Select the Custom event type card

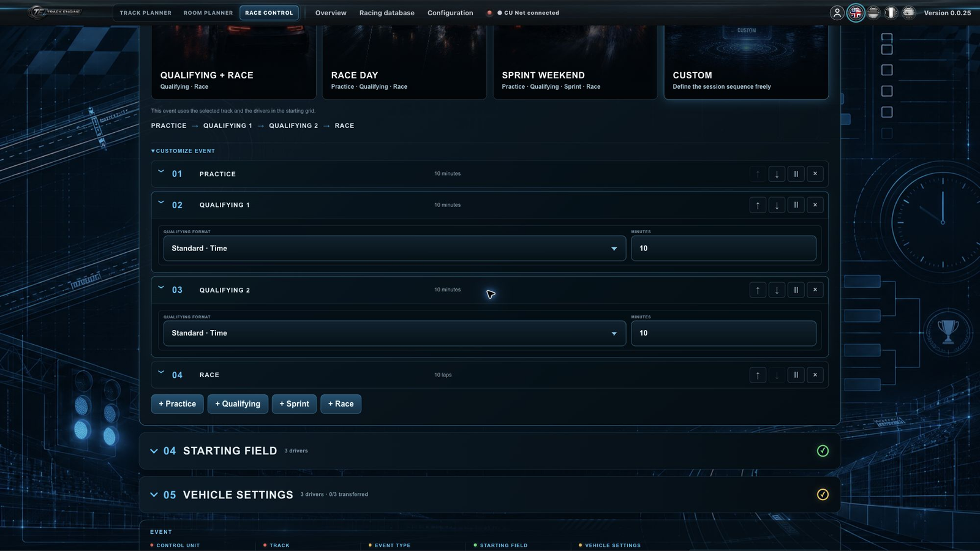point(746,62)
